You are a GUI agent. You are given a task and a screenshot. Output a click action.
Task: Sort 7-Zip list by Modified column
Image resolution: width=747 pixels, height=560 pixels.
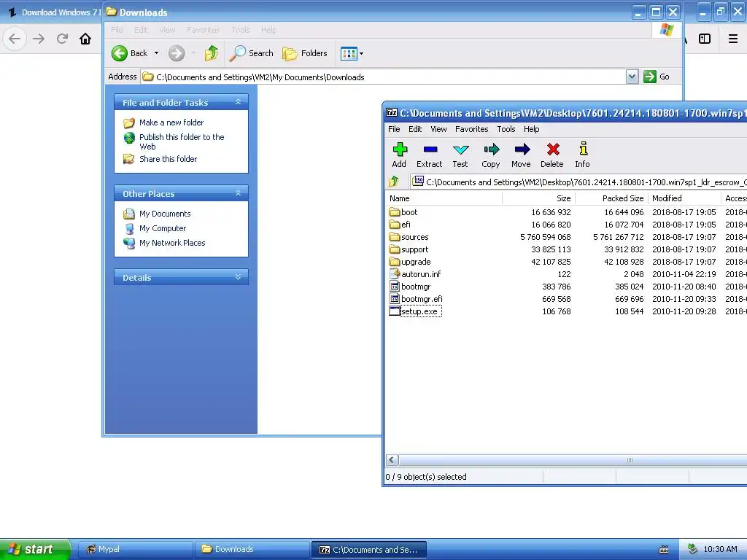click(x=684, y=198)
